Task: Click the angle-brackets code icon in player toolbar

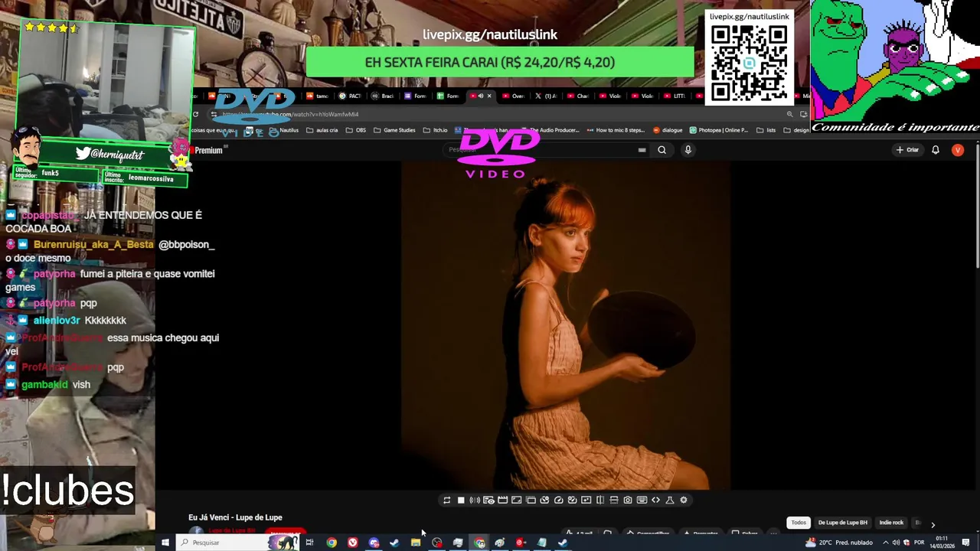Action: click(x=655, y=500)
